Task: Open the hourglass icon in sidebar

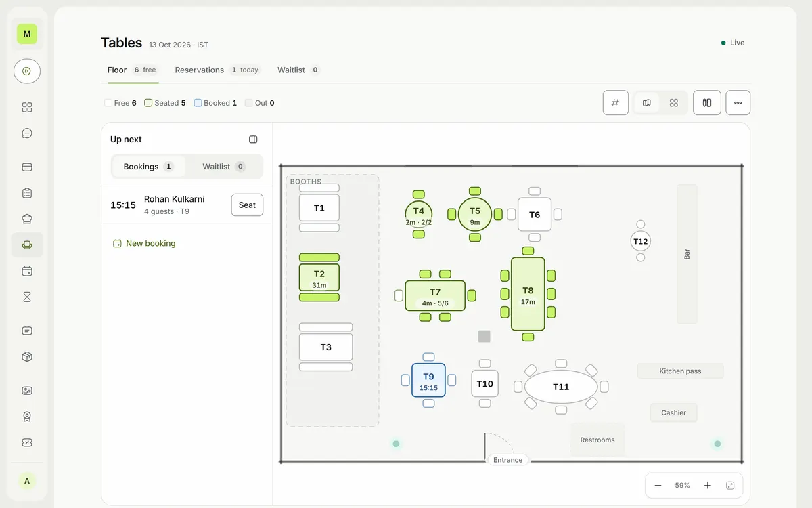Action: 27,297
